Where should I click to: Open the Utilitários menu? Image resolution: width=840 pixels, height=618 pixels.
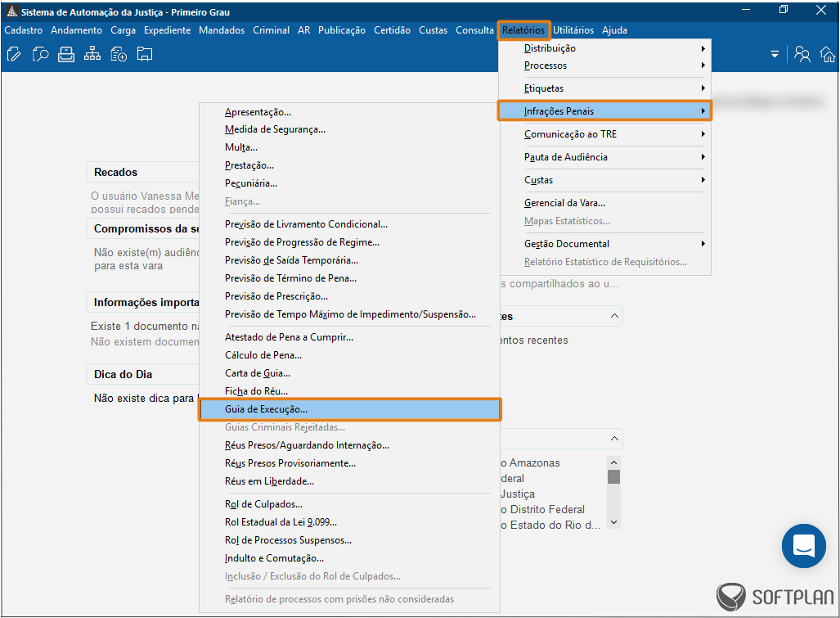click(x=573, y=30)
